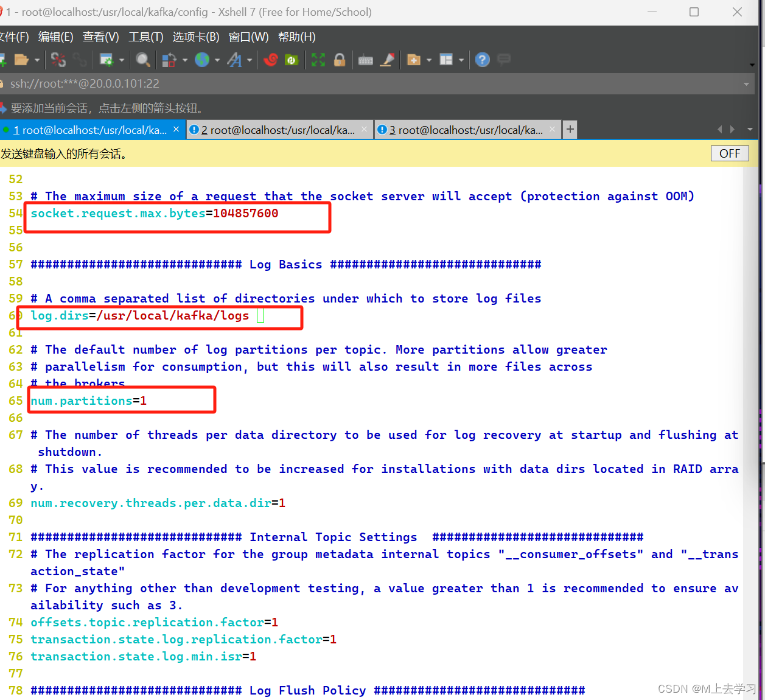Open the 工具(T) menu
Screen dimensions: 765x700
tap(146, 37)
